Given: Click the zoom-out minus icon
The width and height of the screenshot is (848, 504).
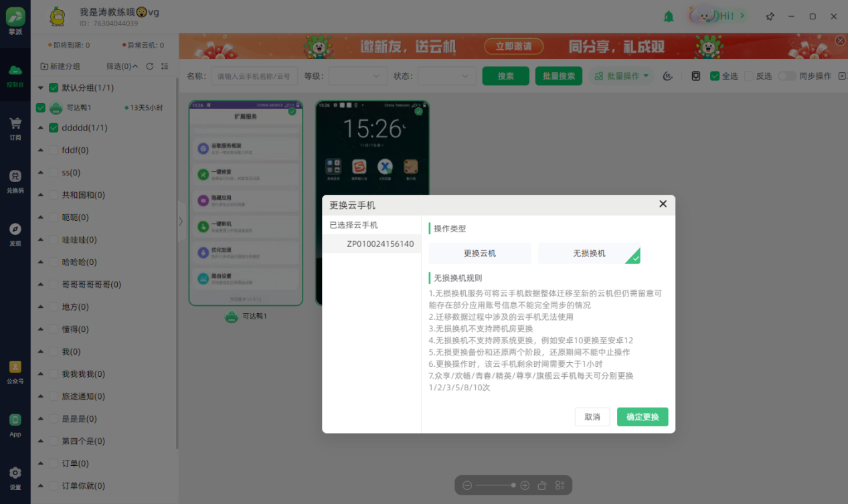Looking at the screenshot, I should click(x=467, y=485).
